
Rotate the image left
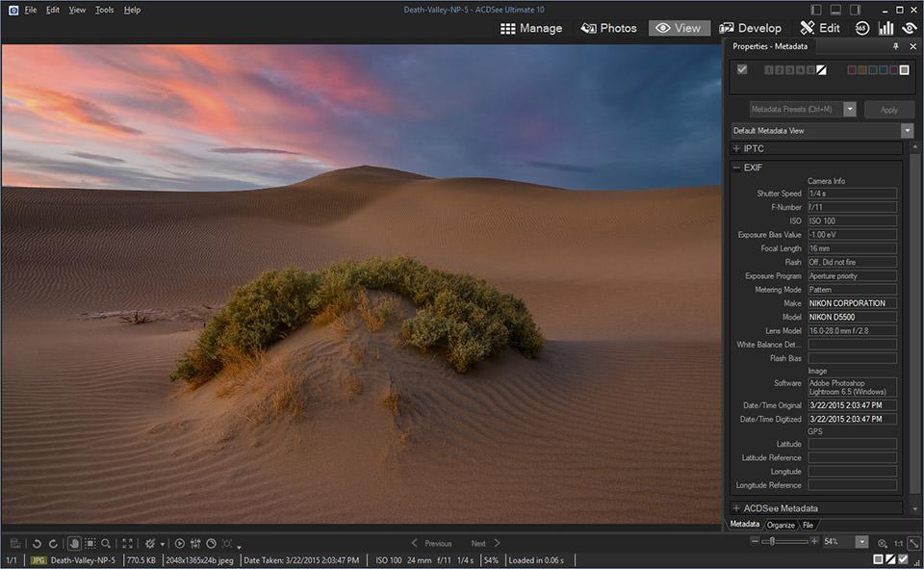(37, 543)
